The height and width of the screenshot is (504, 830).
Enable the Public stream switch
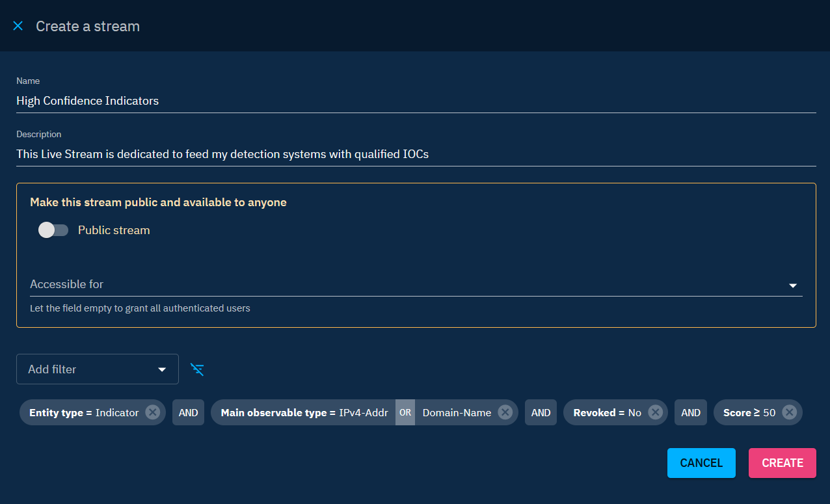[53, 230]
